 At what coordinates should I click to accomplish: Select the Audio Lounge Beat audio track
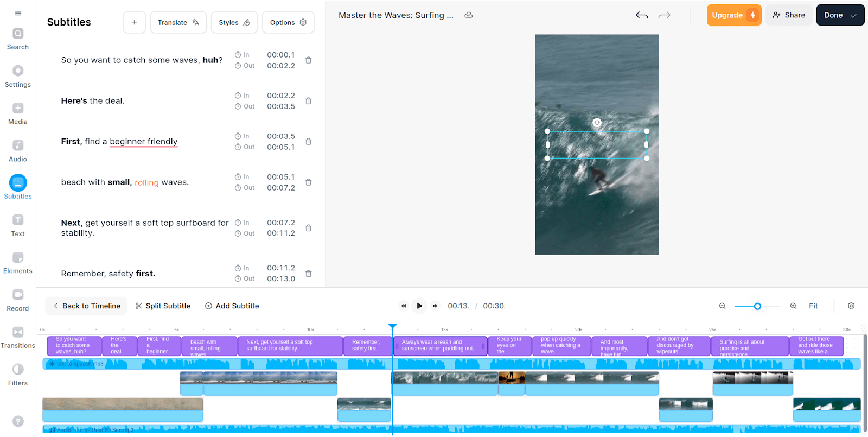[x=451, y=429]
